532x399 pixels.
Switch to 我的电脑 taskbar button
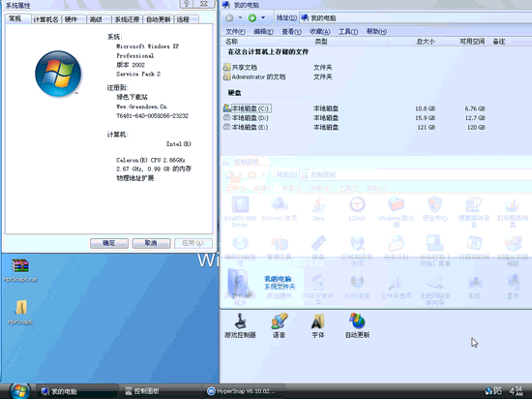coord(76,391)
